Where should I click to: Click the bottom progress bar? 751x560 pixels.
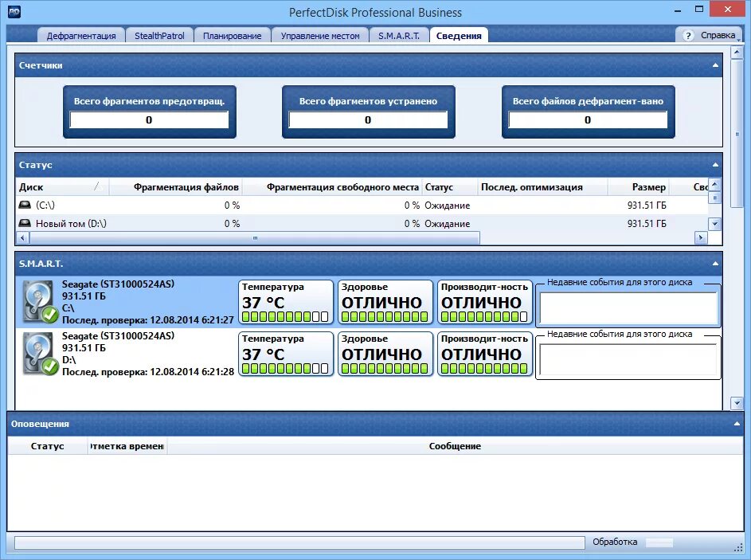[x=299, y=542]
